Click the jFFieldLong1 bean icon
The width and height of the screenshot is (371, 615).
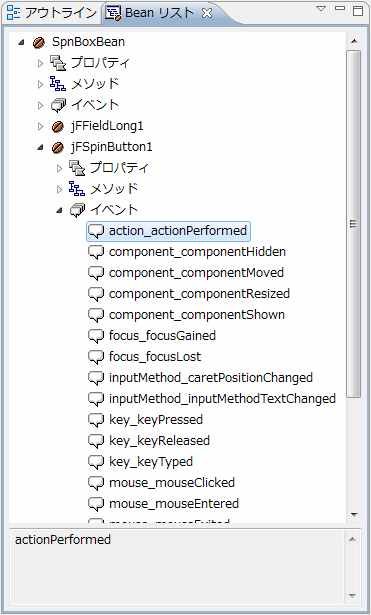(x=57, y=126)
